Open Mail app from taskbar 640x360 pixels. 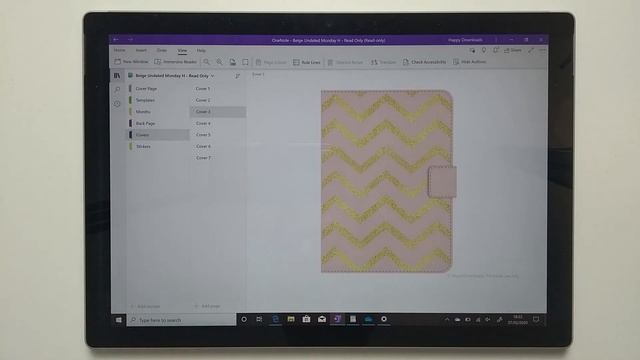coord(322,320)
